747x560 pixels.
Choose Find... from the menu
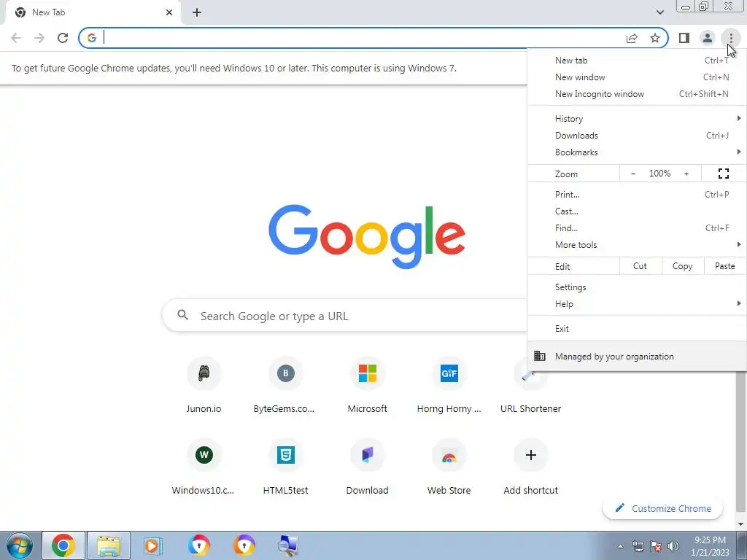coord(637,228)
